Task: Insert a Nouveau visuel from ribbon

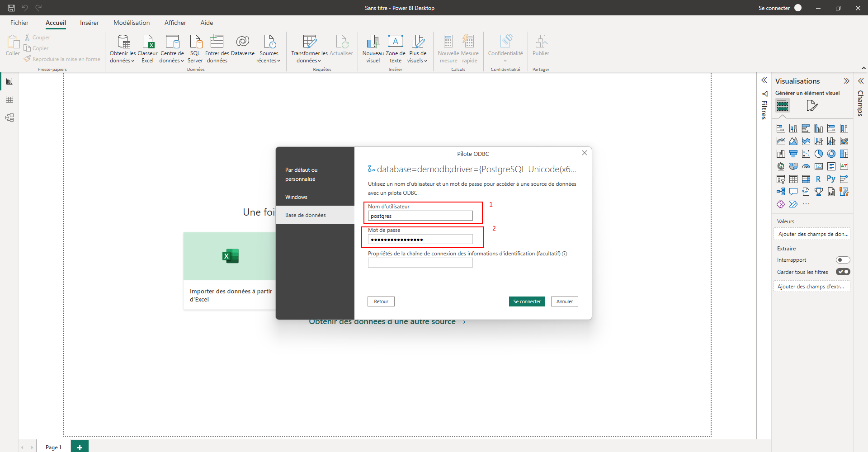Action: pos(373,49)
